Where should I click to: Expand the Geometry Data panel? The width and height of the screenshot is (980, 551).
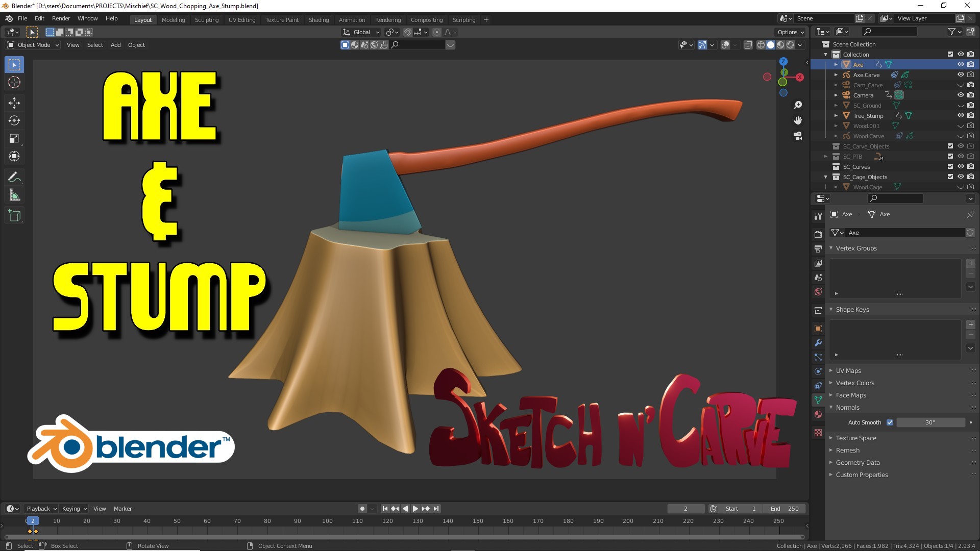click(857, 463)
